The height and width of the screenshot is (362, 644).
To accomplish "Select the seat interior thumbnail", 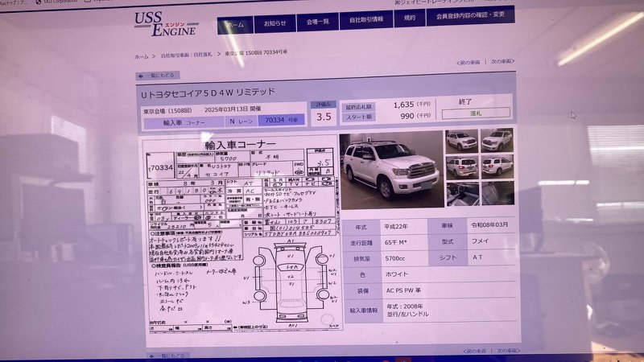I will (497, 193).
